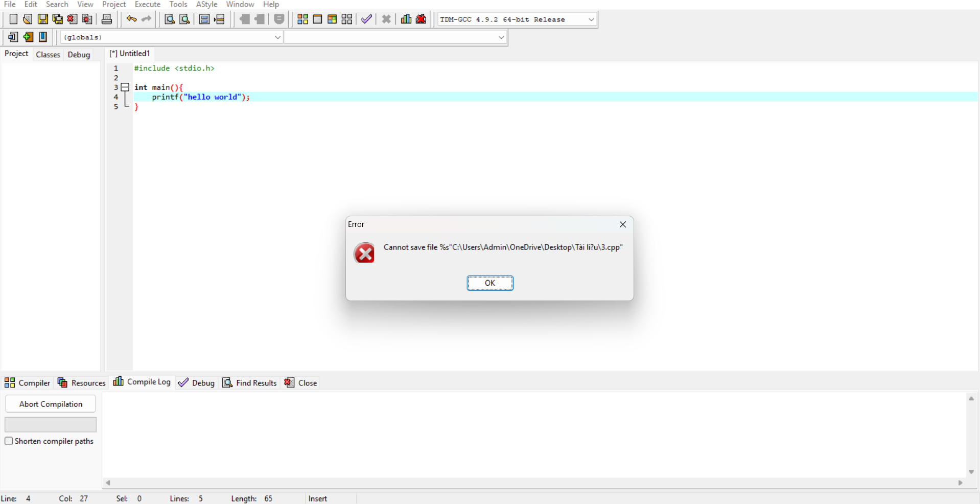
Task: Click the Abort Compilation button
Action: (x=51, y=404)
